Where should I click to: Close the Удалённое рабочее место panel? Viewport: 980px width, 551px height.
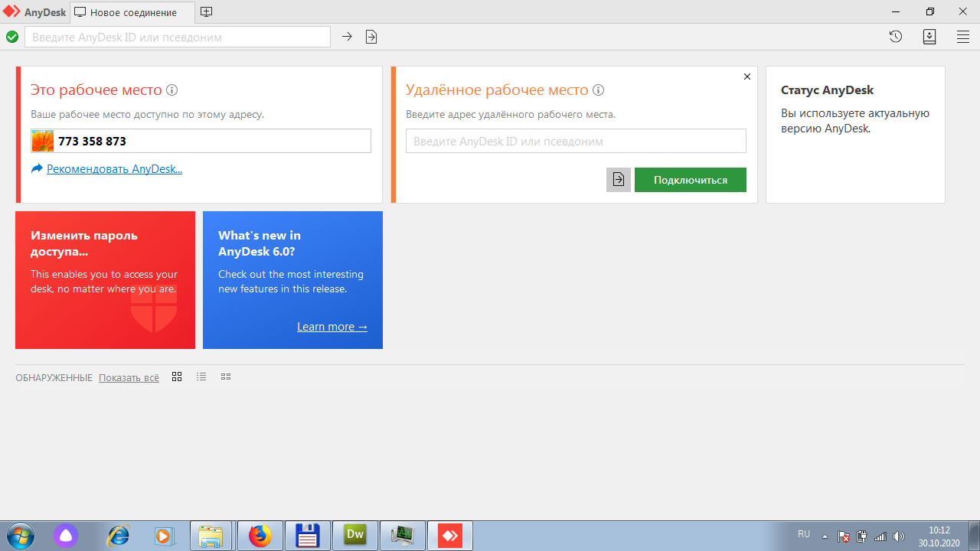(x=747, y=77)
